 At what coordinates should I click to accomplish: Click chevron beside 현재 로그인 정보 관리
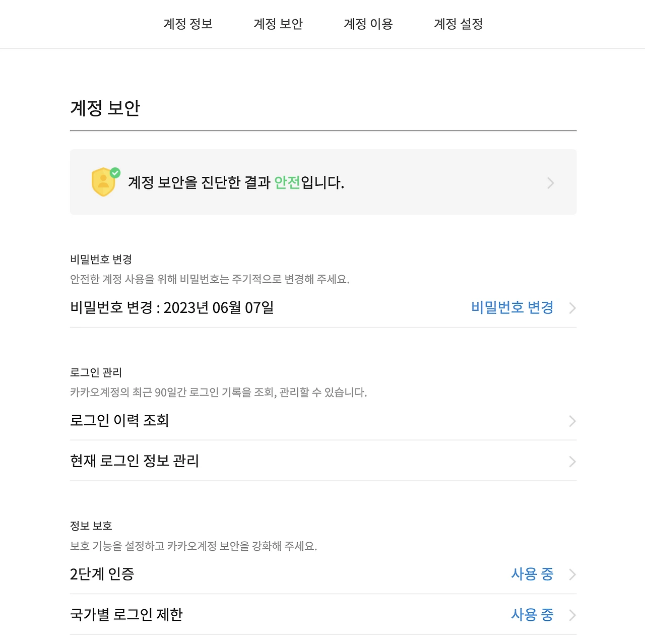coord(572,462)
